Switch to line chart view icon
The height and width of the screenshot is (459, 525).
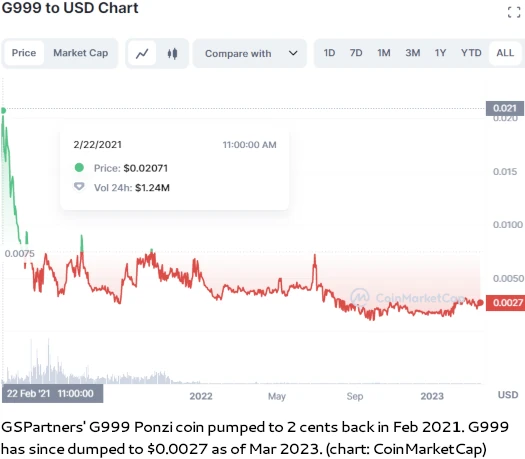142,53
